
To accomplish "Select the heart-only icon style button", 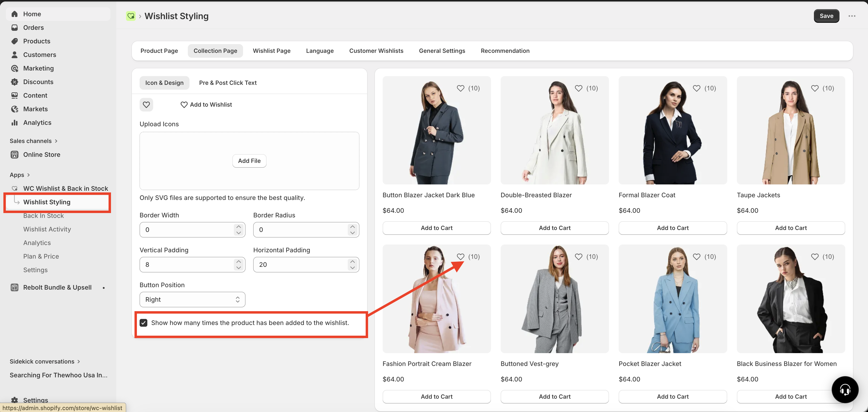I will (x=146, y=104).
